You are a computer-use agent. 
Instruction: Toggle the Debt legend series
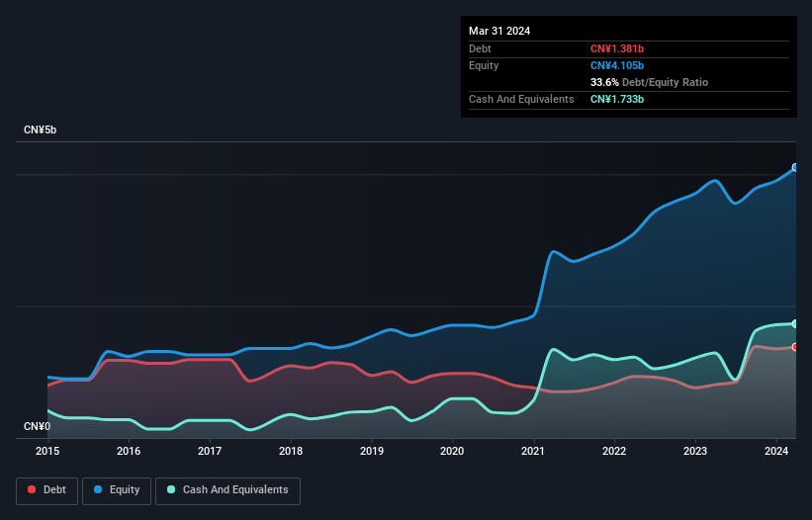click(47, 490)
